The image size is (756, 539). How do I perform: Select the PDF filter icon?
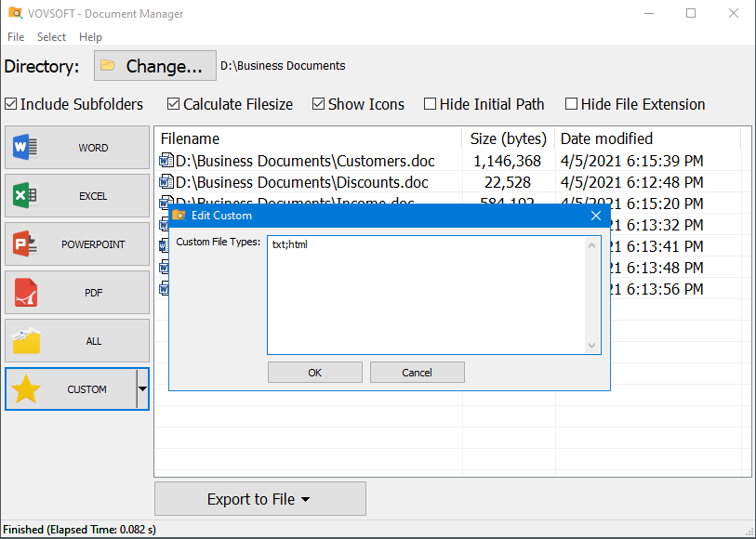pos(28,292)
